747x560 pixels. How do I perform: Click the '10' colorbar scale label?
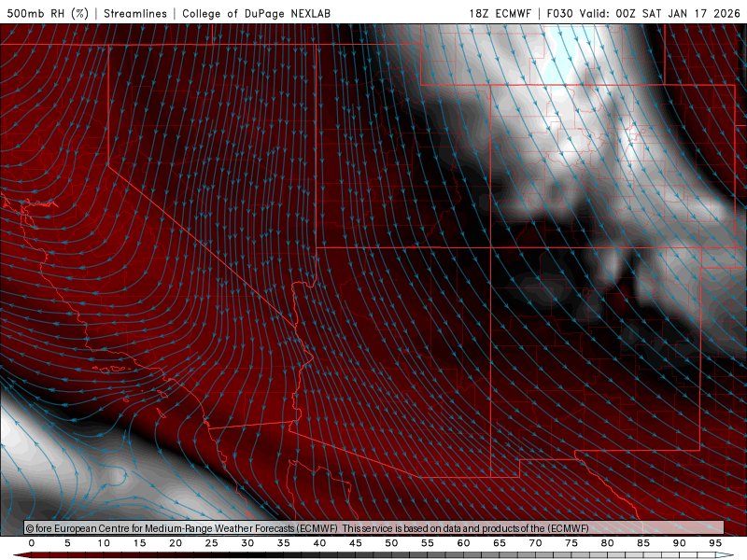pyautogui.click(x=104, y=543)
